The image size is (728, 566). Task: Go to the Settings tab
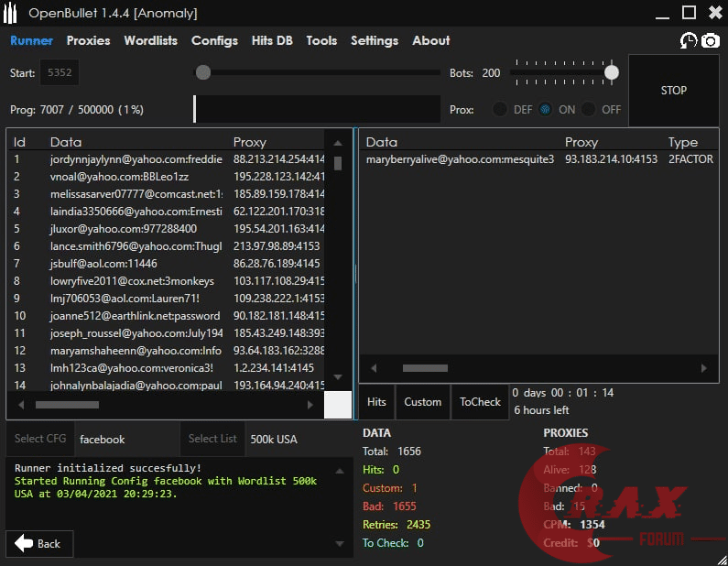[x=374, y=40]
